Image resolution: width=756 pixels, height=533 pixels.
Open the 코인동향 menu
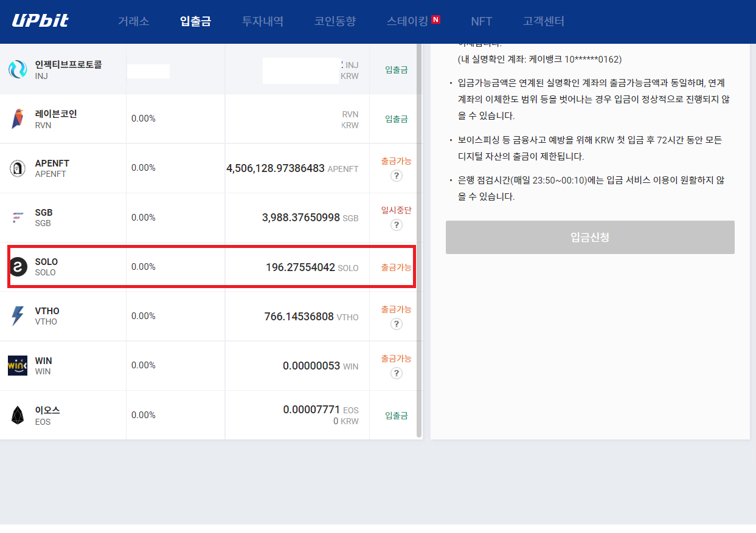pyautogui.click(x=335, y=21)
